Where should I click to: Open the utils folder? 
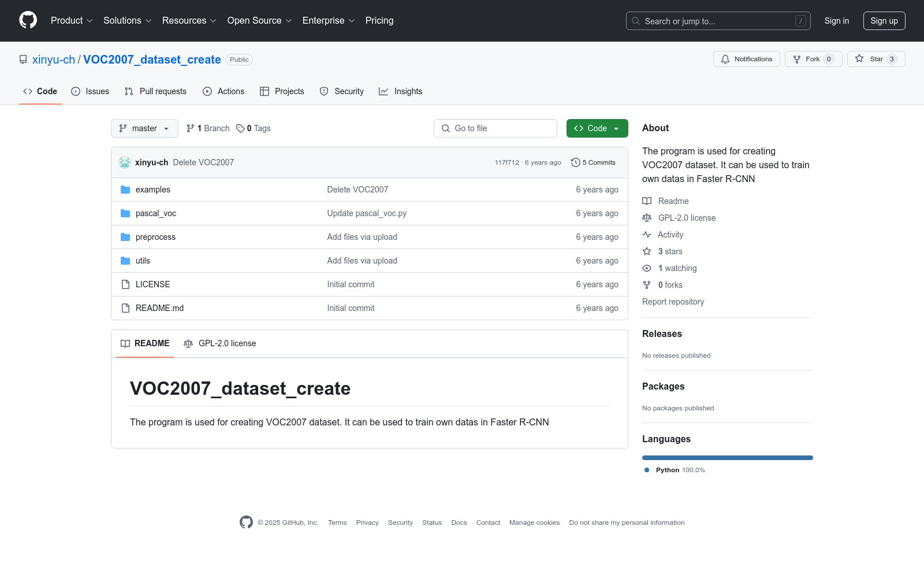(x=143, y=261)
